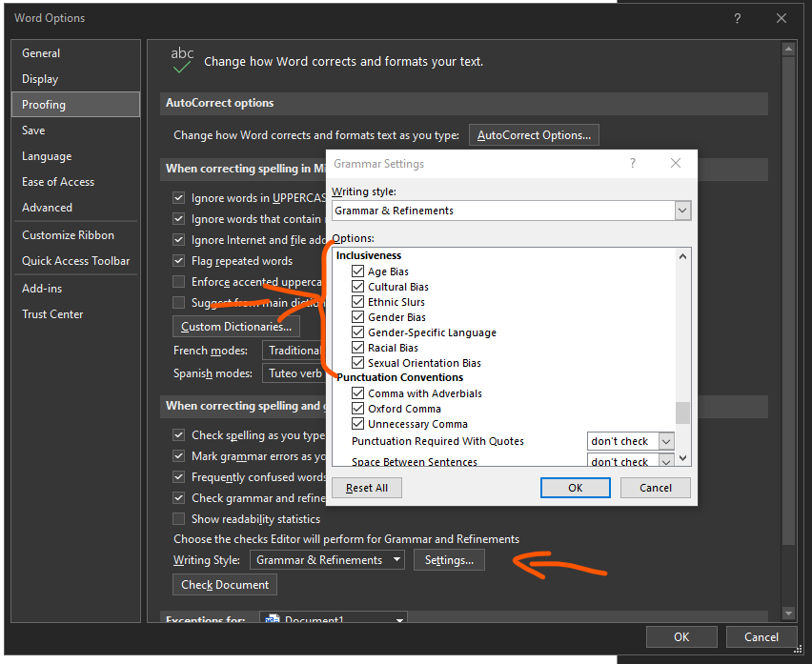Uncheck the Age Bias option
This screenshot has height=664, width=812.
point(357,271)
